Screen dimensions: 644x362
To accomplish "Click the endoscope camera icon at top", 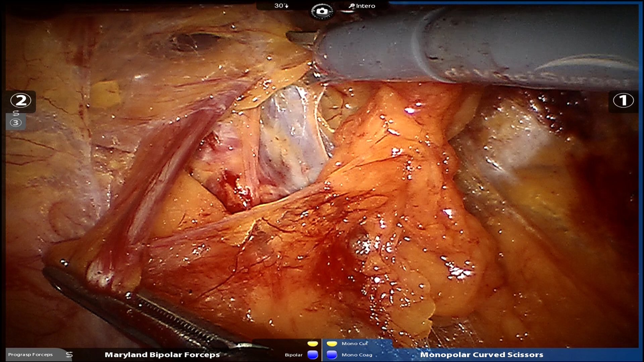I will click(322, 11).
